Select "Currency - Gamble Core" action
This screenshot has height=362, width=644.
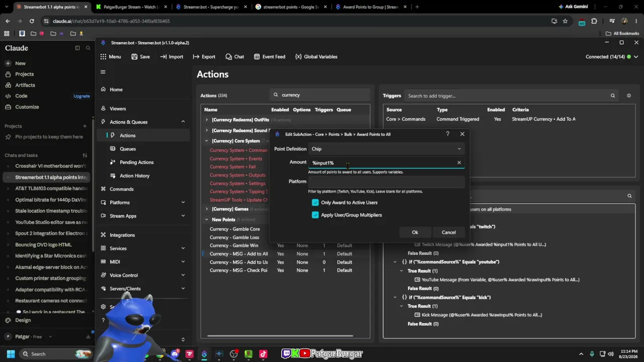(x=235, y=229)
